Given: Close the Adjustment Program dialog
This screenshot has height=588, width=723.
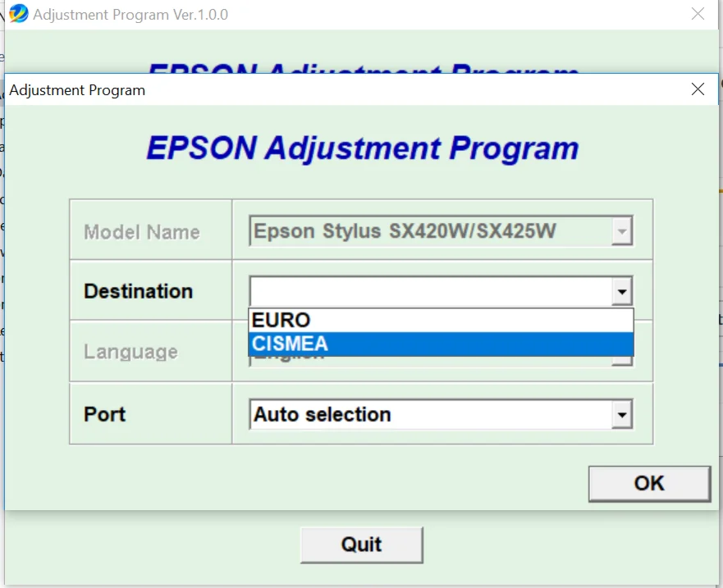Looking at the screenshot, I should [698, 89].
